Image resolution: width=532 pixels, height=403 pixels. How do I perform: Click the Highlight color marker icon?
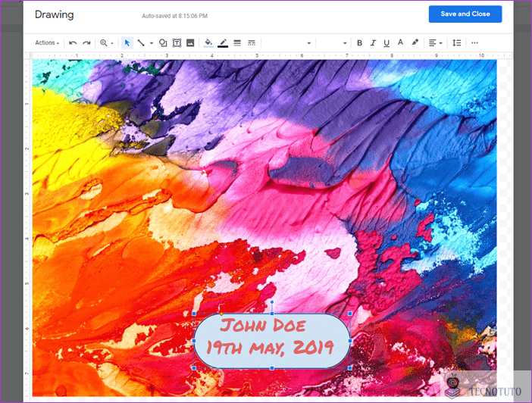click(415, 42)
